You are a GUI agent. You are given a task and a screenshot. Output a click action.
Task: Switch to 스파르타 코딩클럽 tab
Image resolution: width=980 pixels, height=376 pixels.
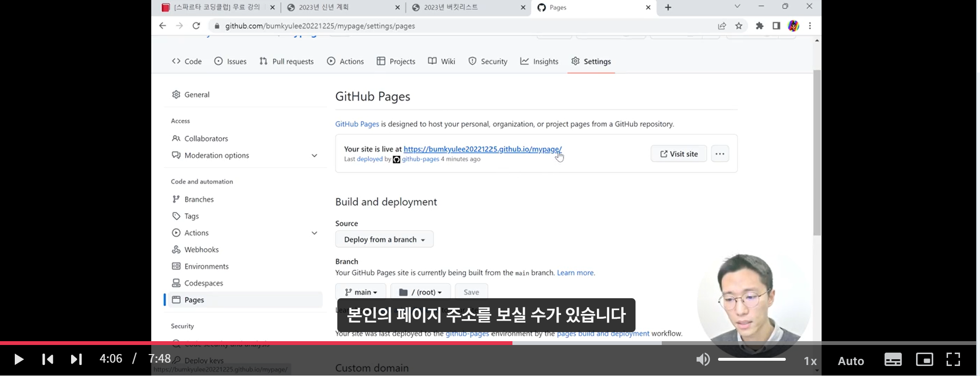(217, 7)
